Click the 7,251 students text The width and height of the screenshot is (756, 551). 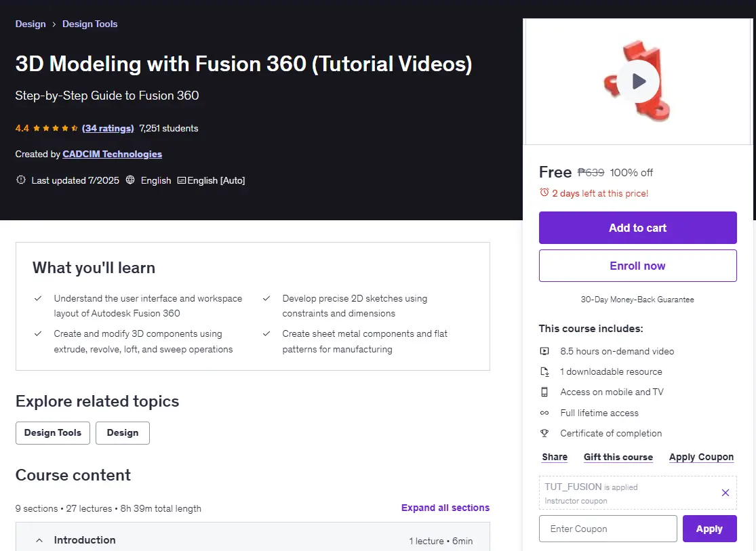pos(169,128)
